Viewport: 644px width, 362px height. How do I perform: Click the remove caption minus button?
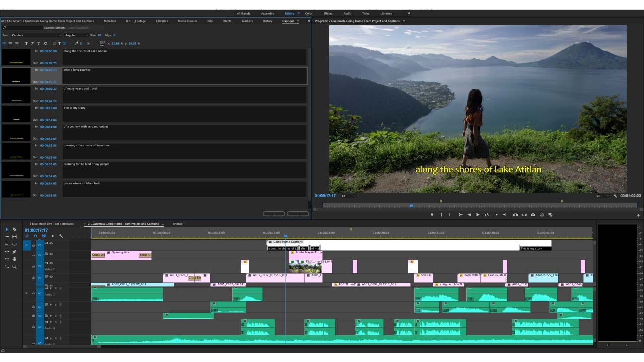[x=298, y=214]
